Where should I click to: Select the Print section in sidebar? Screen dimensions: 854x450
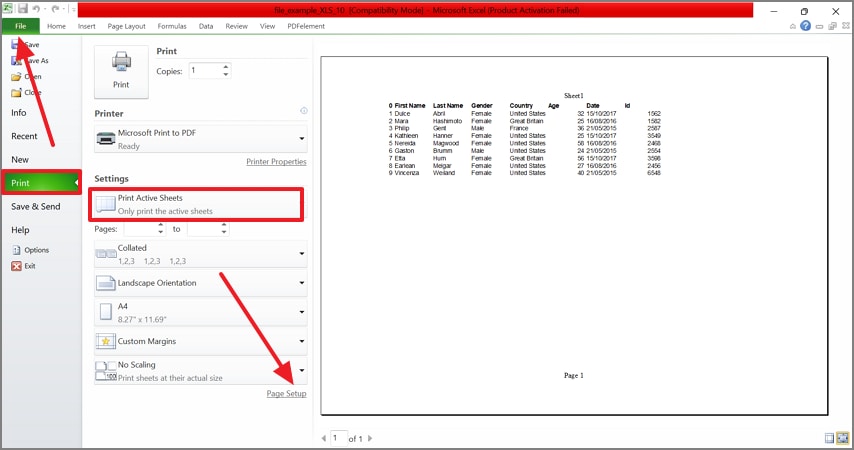(x=41, y=183)
